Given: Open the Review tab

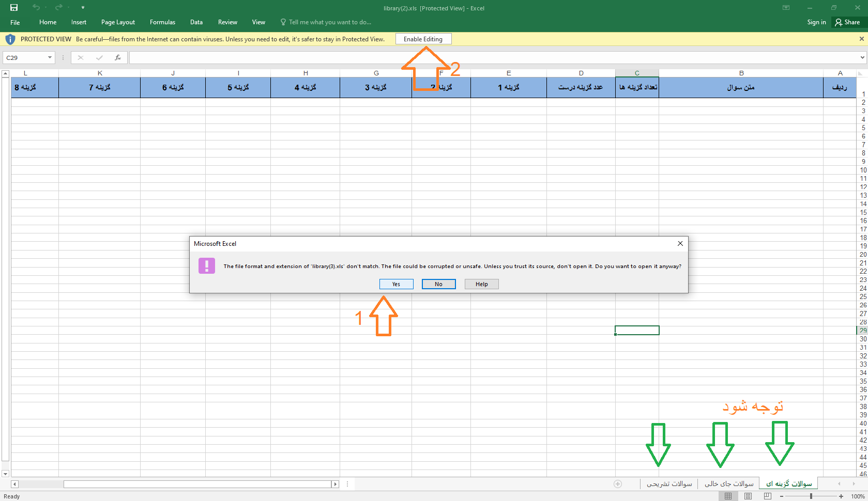Looking at the screenshot, I should tap(227, 22).
